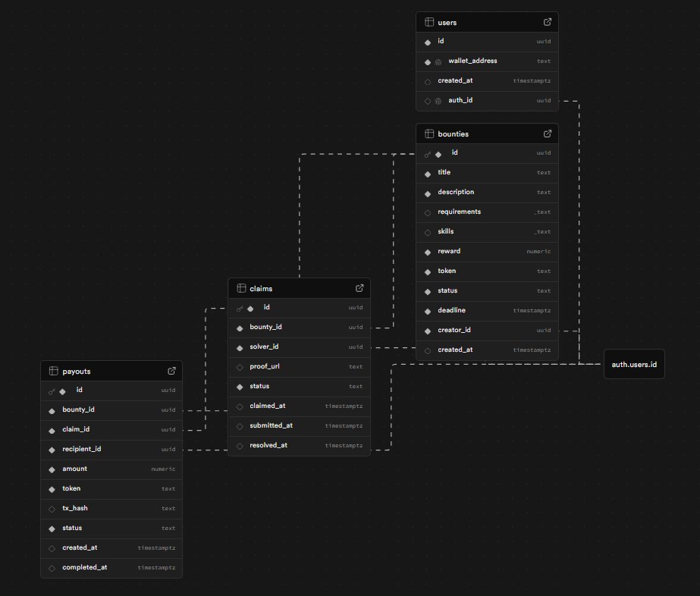
Task: Click the hollow nullable diamond beside skills
Action: click(428, 232)
